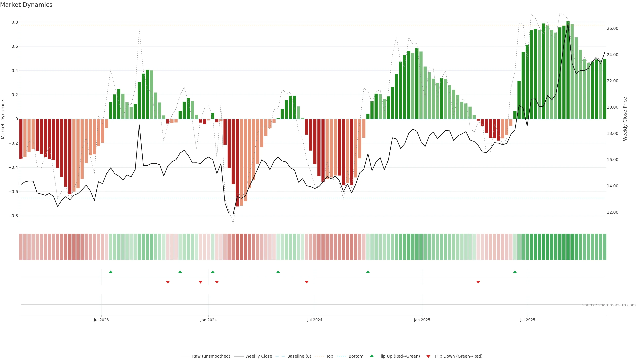Image resolution: width=644 pixels, height=362 pixels.
Task: Click the red flip-down marker just before Jul 2024
Action: pos(307,282)
